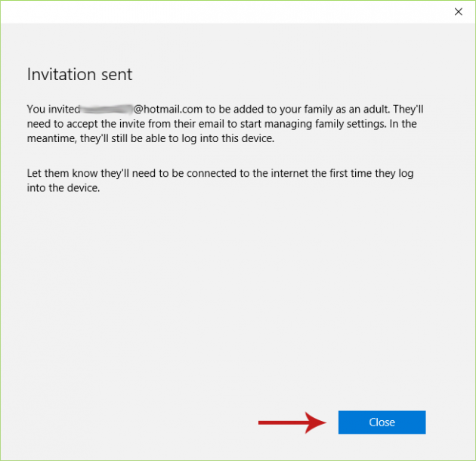Dismiss the dialog with the X icon
Image resolution: width=476 pixels, height=461 pixels.
458,11
